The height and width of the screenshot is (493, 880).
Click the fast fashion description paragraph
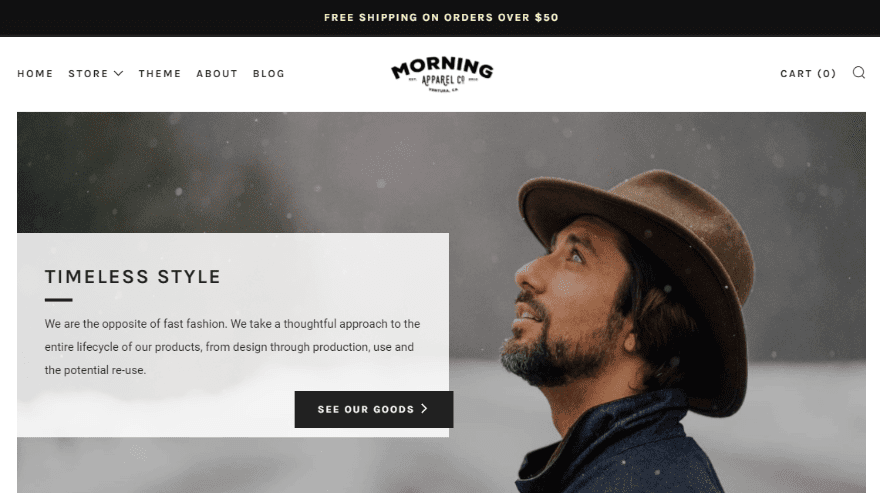233,347
